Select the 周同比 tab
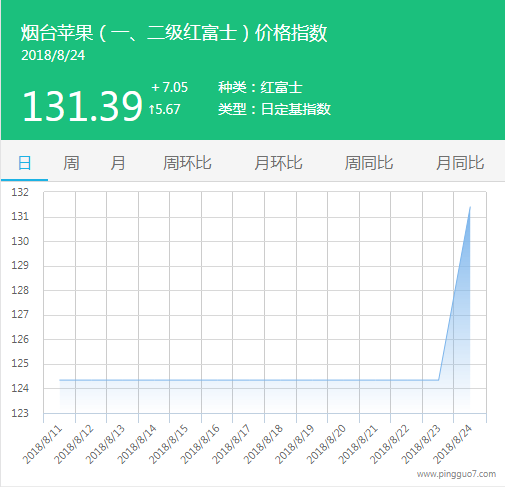Image resolution: width=505 pixels, height=487 pixels. 369,163
